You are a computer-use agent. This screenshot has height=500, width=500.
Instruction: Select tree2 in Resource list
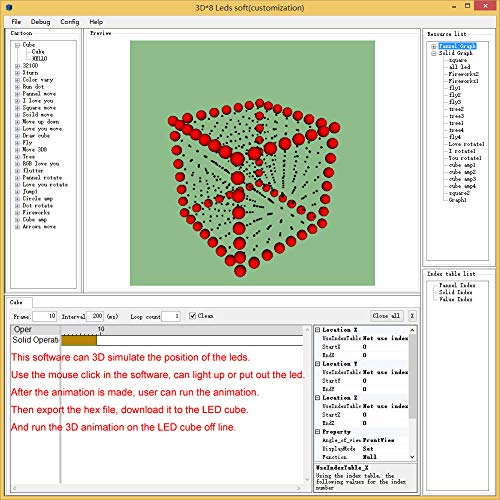pos(456,109)
